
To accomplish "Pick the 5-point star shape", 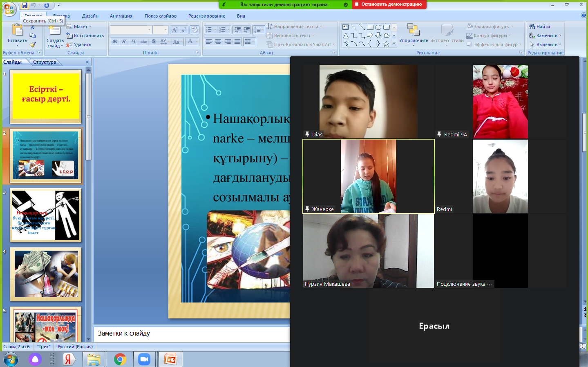I will [386, 44].
